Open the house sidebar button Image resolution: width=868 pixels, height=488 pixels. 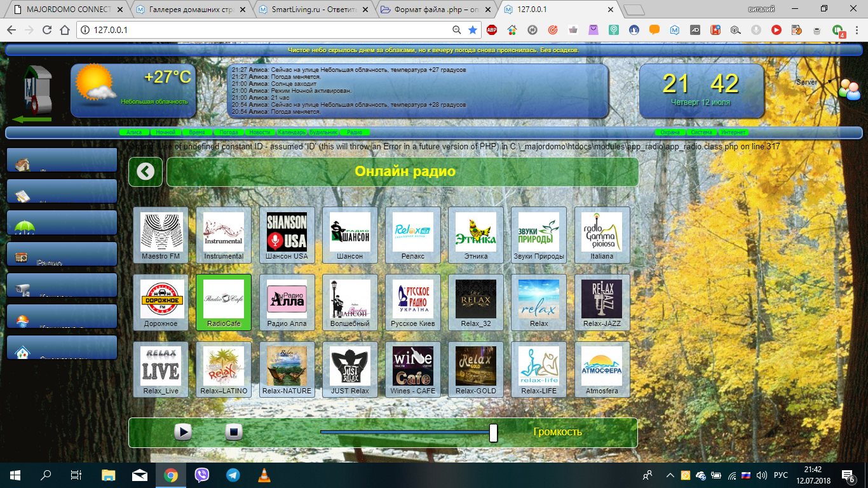[62, 160]
